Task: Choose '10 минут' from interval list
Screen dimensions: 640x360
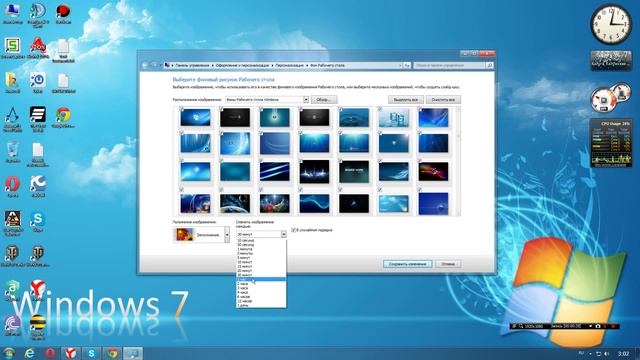Action: click(261, 262)
